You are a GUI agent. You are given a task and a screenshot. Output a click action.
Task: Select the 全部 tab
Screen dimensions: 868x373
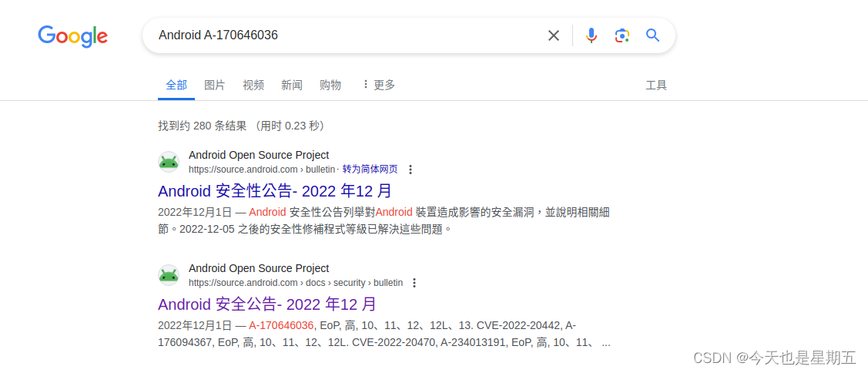[x=176, y=85]
